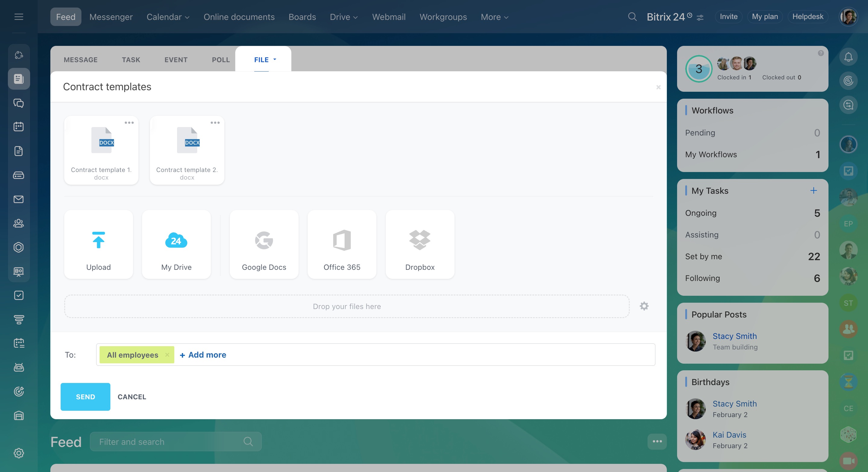Select Google Docs as file source
The image size is (868, 472).
pyautogui.click(x=264, y=244)
